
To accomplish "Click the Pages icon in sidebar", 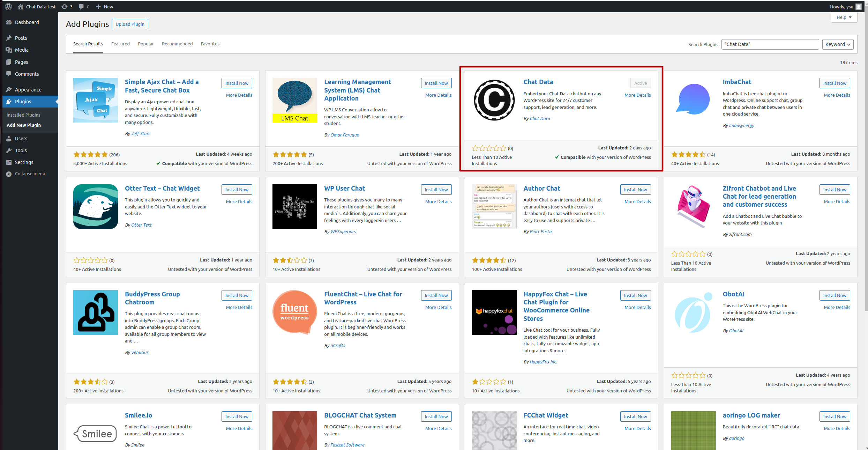I will click(x=9, y=62).
